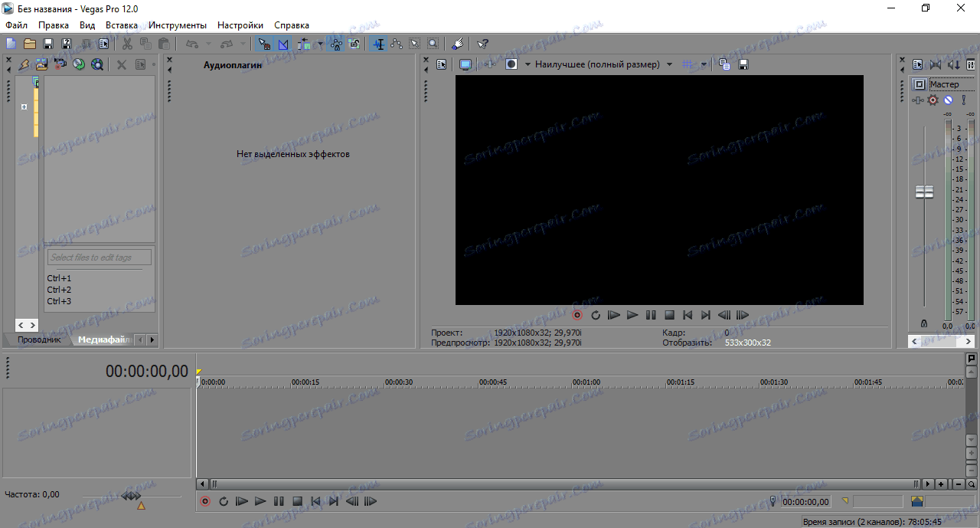Click Record button below video preview
The image size is (980, 528).
tap(577, 315)
